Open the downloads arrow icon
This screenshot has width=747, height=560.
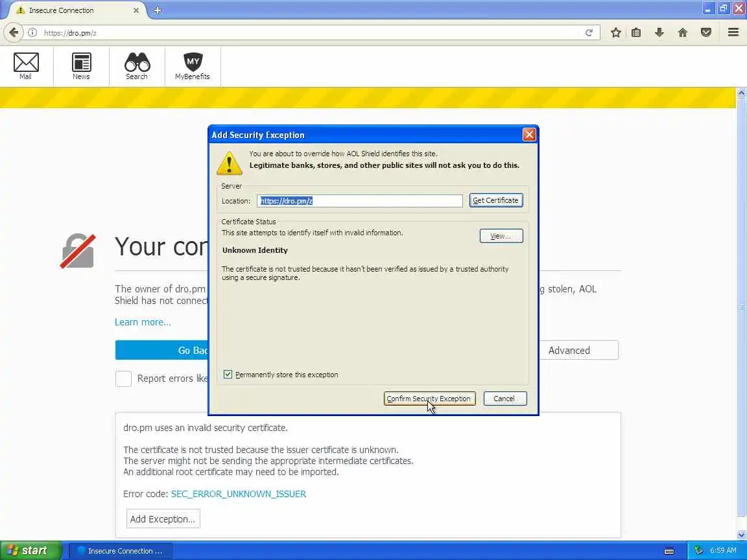[x=659, y=32]
